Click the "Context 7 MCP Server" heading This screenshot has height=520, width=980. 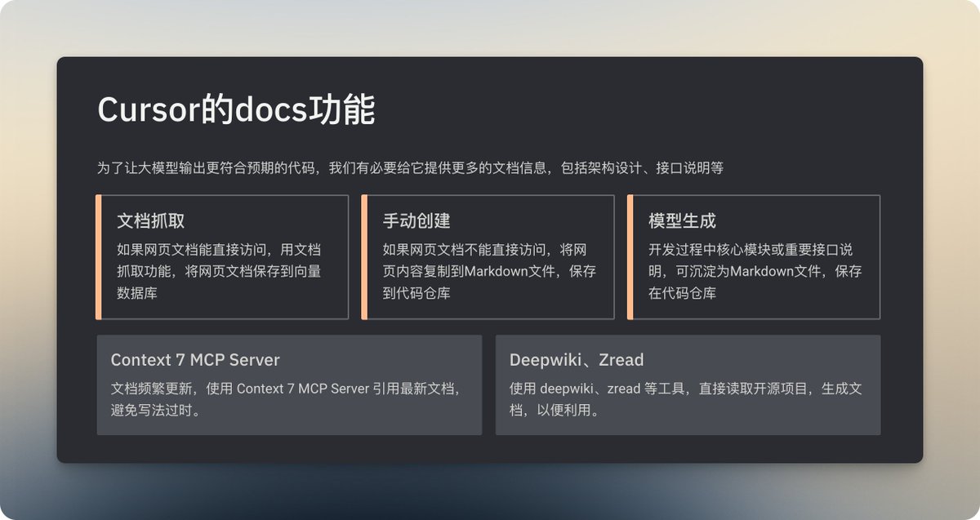coord(195,360)
